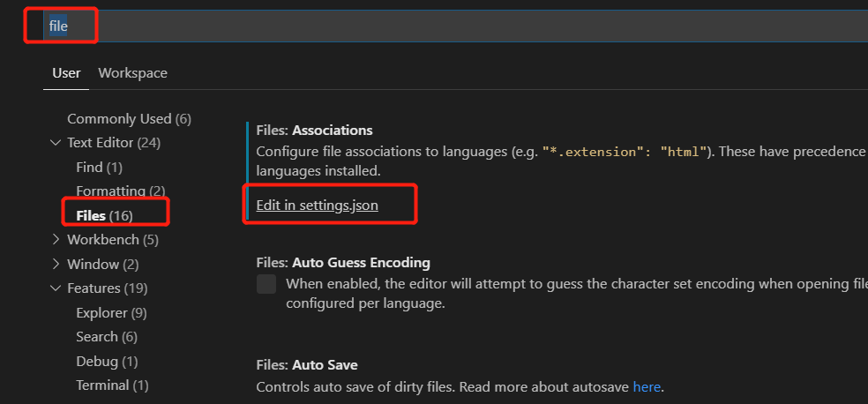Click the Files: Associations setting title
Screen dimensions: 868x404
(314, 131)
